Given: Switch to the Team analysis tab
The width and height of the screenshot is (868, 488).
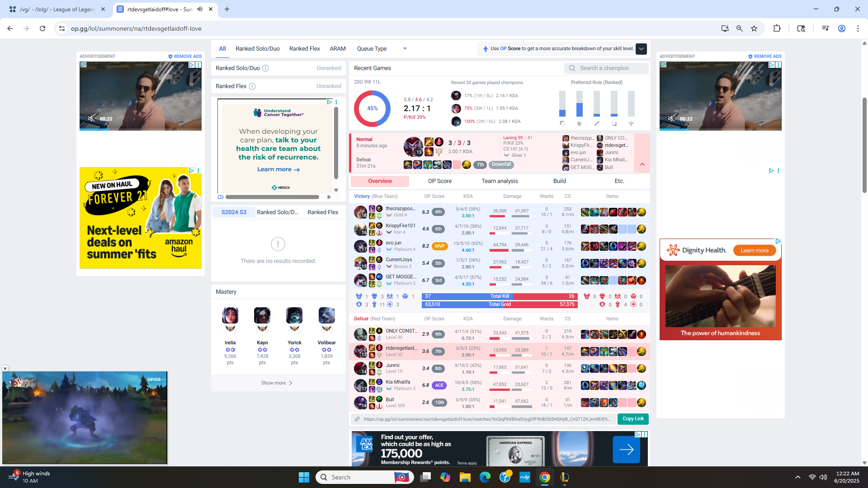Looking at the screenshot, I should 500,181.
